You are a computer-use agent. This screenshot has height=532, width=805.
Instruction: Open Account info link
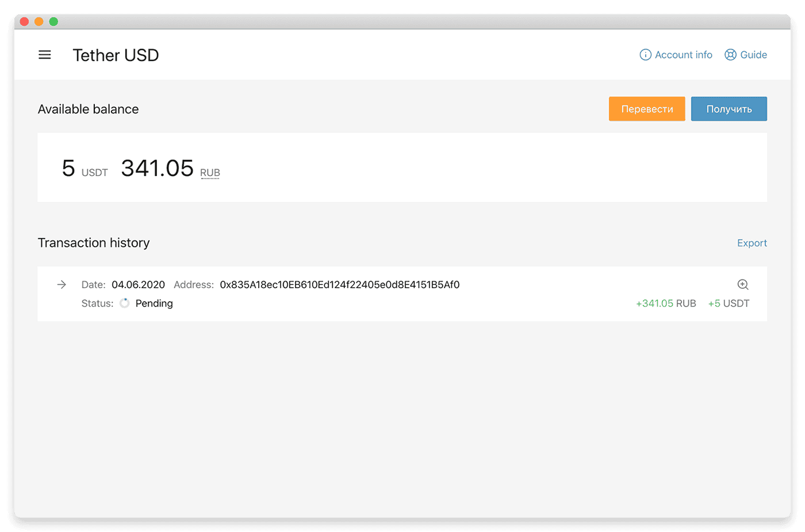(676, 55)
